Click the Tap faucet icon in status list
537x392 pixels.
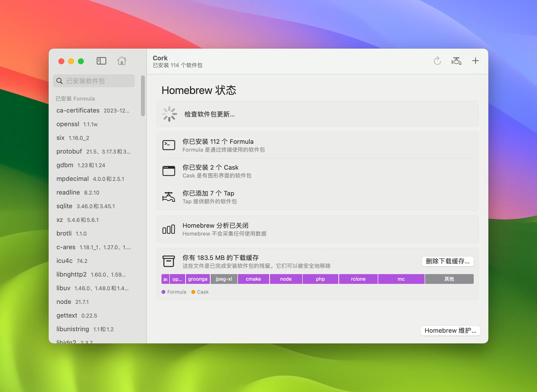pyautogui.click(x=169, y=197)
